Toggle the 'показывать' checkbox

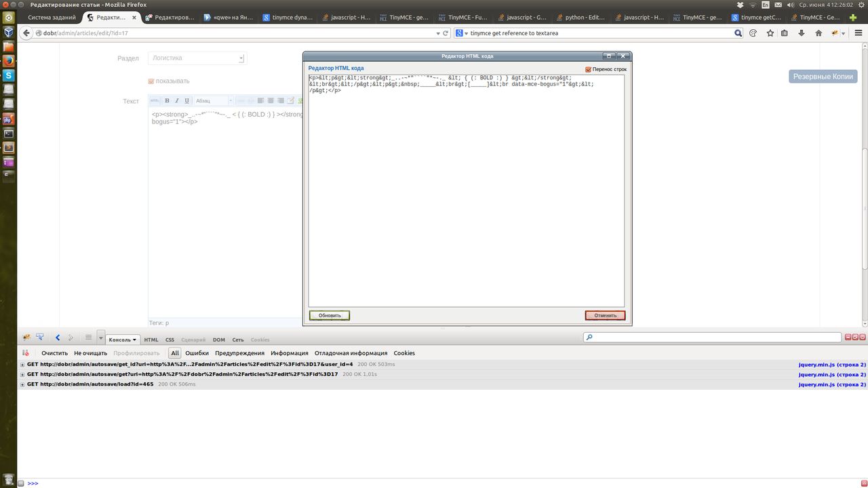pyautogui.click(x=151, y=81)
